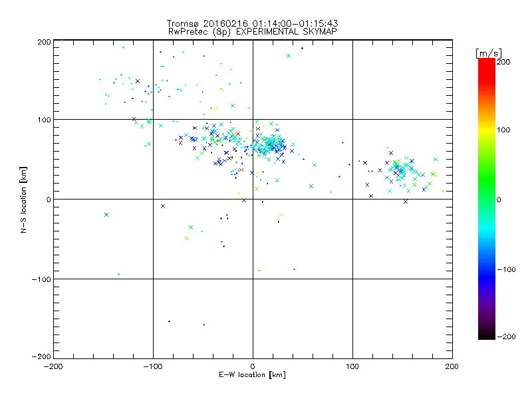Click x-axis tick label '100'
532x399 pixels.
[352, 366]
